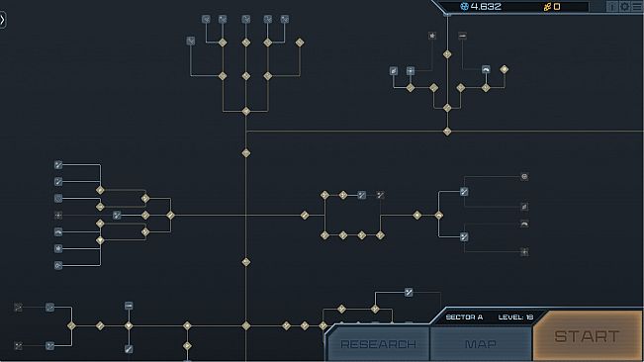Expand the side panel with the chevron arrow
Image resolution: width=644 pixels, height=362 pixels.
point(2,20)
